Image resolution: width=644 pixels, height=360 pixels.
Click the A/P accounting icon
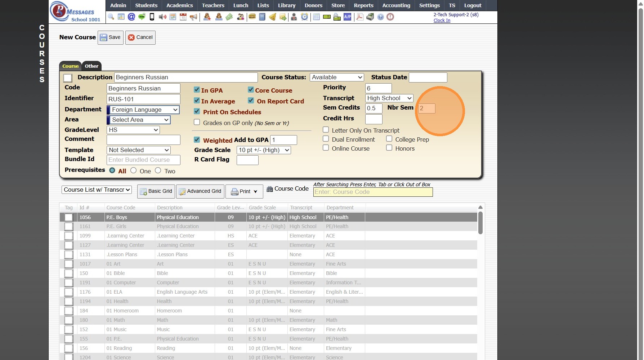pyautogui.click(x=347, y=17)
